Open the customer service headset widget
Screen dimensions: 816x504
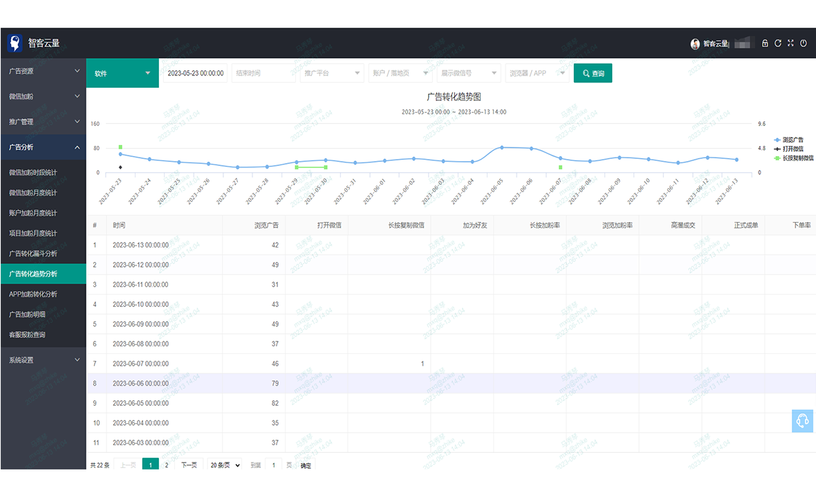pyautogui.click(x=803, y=421)
